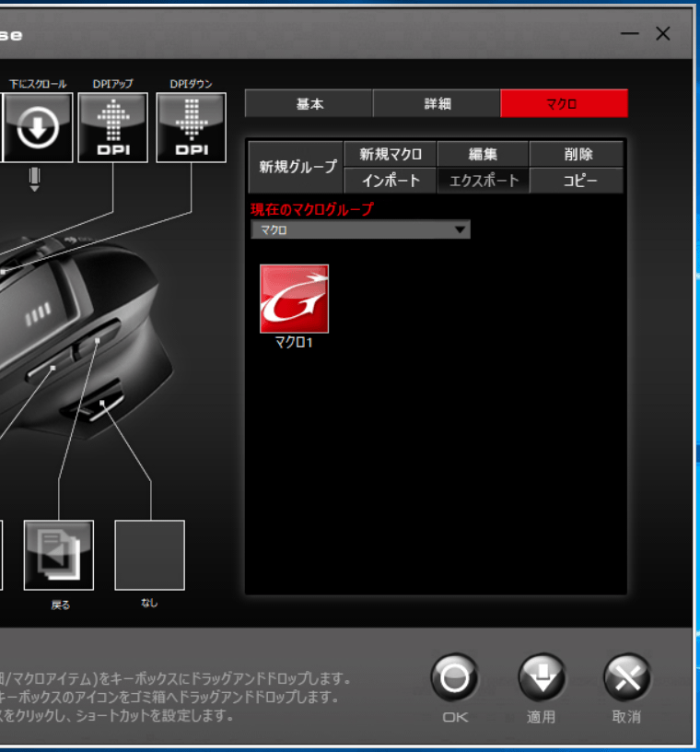Open the current macro group dropdown
The height and width of the screenshot is (752, 700).
coord(360,229)
